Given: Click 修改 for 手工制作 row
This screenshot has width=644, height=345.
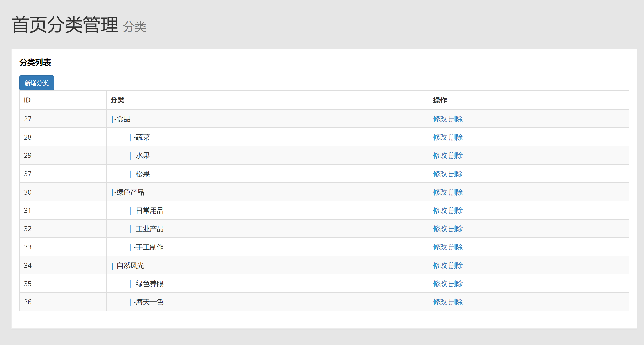Looking at the screenshot, I should pyautogui.click(x=440, y=247).
